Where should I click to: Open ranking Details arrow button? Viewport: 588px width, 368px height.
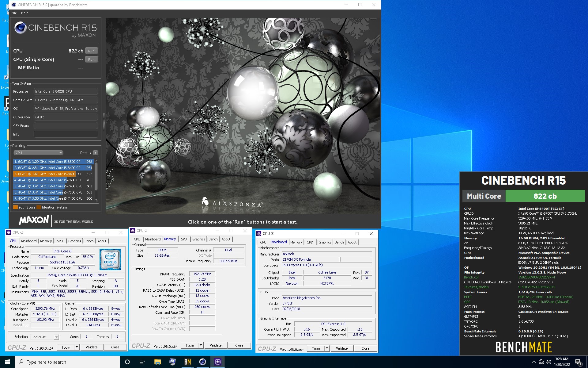pos(96,153)
